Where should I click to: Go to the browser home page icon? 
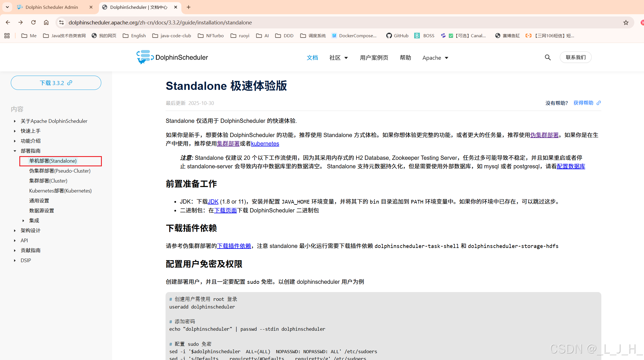pyautogui.click(x=46, y=22)
